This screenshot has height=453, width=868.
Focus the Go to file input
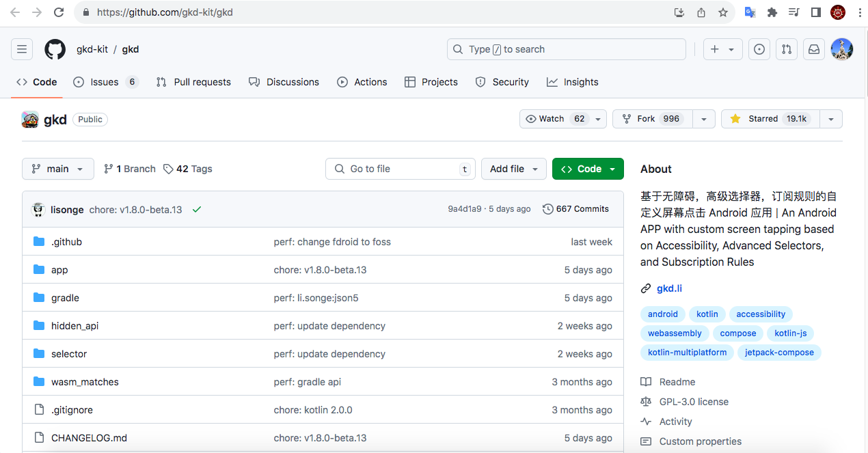(401, 169)
